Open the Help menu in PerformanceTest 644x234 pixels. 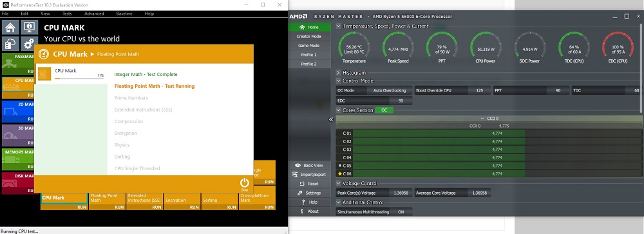click(x=149, y=14)
